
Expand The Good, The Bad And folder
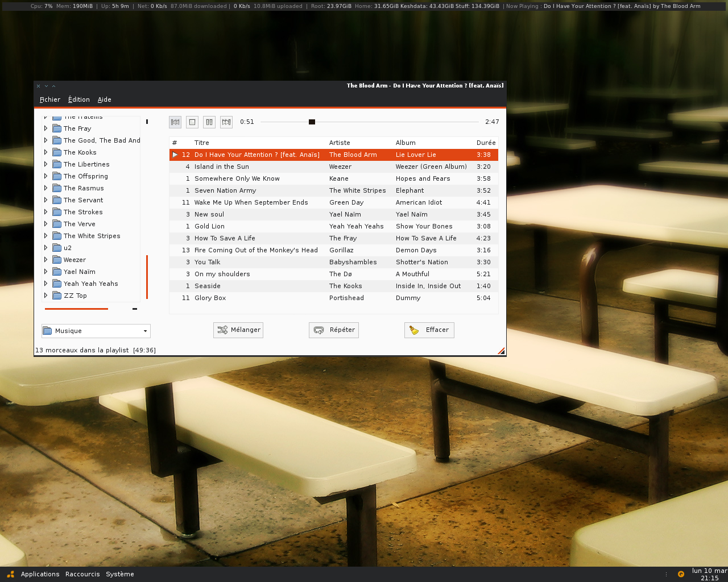(x=45, y=140)
